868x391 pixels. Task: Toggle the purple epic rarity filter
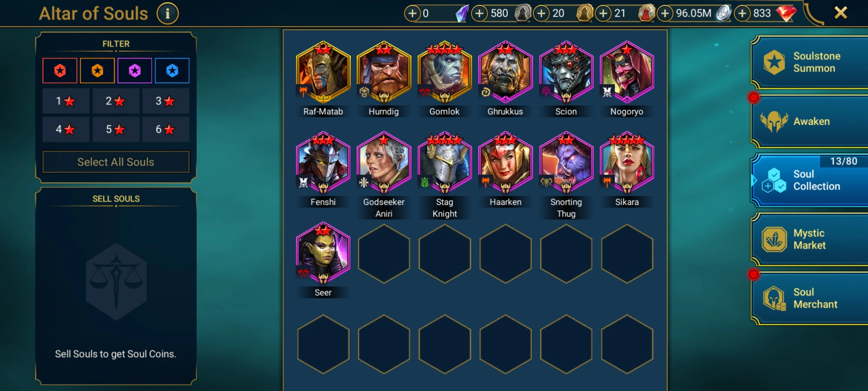[135, 71]
